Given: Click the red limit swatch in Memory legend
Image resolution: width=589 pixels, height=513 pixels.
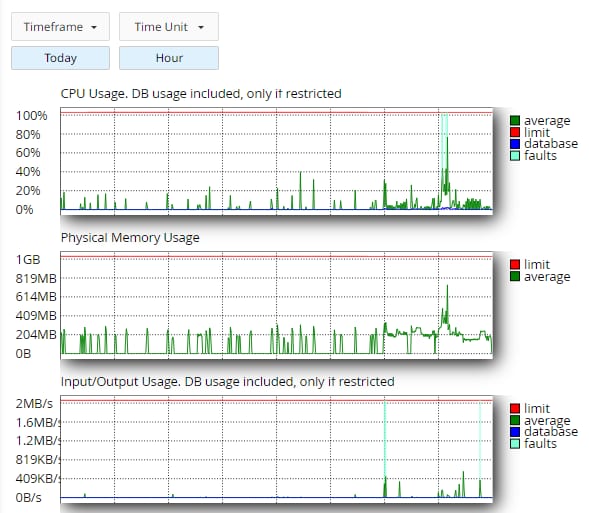Looking at the screenshot, I should (515, 264).
